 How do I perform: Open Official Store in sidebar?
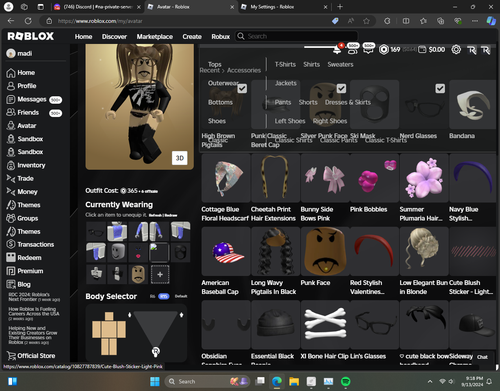point(31,356)
